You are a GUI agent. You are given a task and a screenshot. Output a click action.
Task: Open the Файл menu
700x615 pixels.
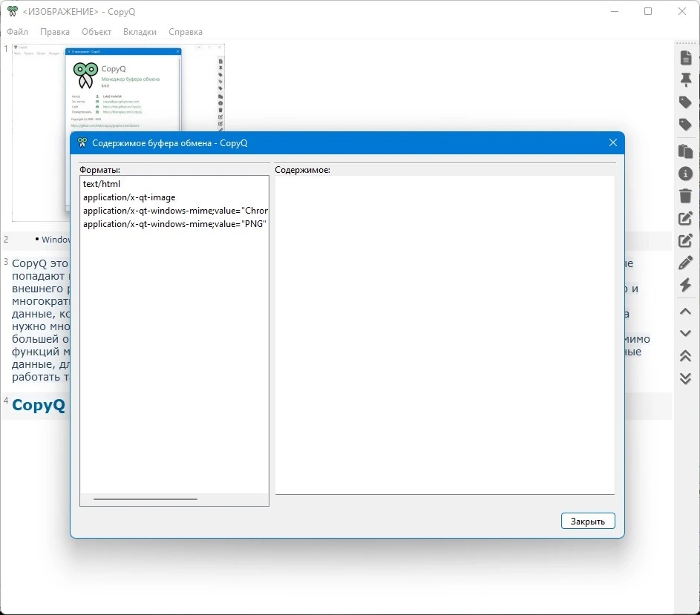click(x=17, y=32)
